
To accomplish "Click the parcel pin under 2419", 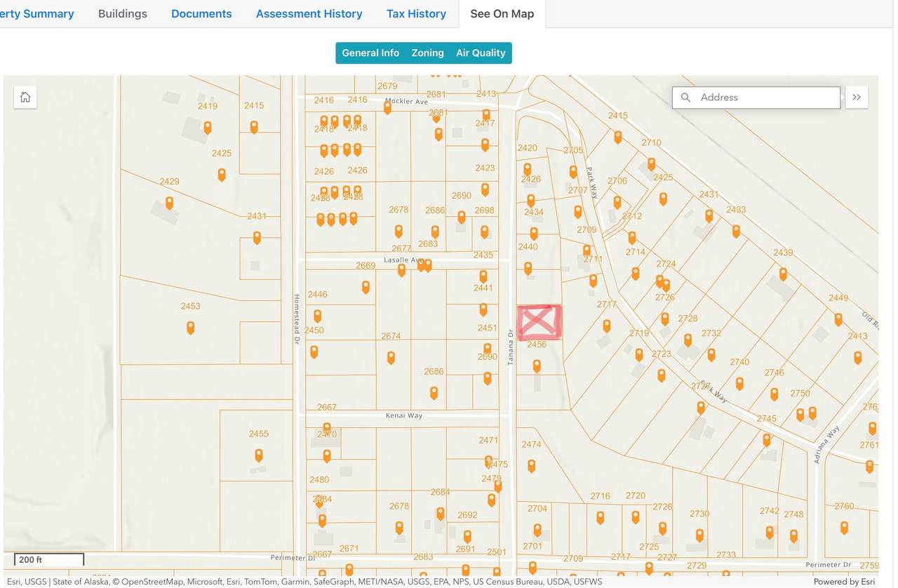I will point(208,128).
